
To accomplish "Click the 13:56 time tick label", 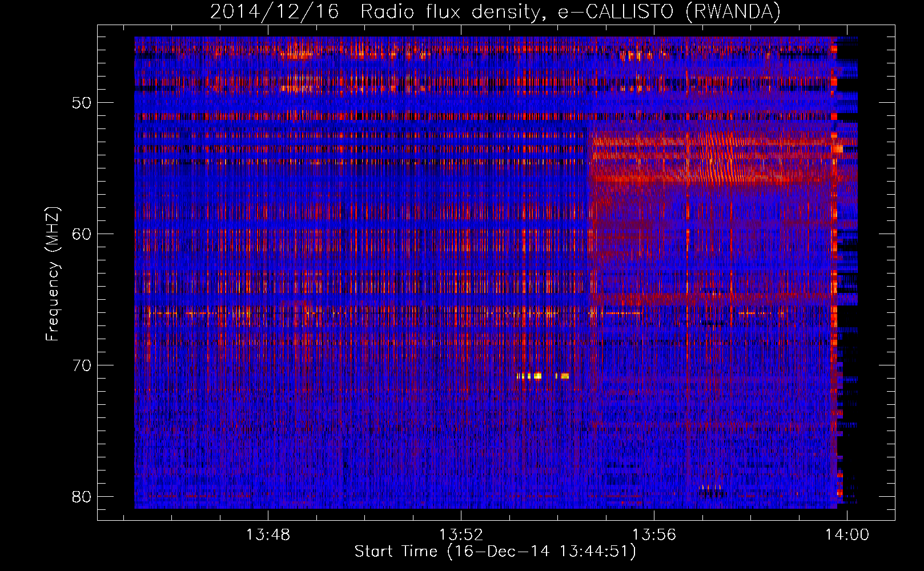I will coord(654,534).
